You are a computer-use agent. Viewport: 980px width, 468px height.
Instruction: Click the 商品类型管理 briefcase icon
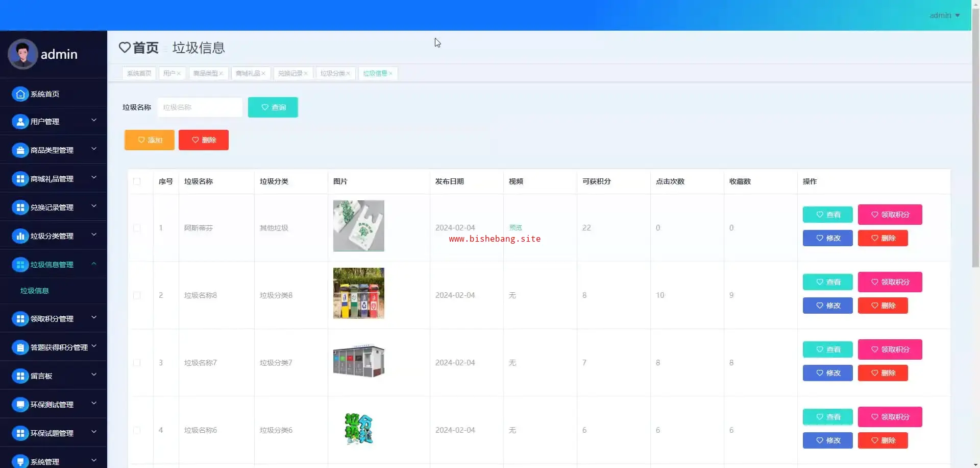(x=20, y=150)
